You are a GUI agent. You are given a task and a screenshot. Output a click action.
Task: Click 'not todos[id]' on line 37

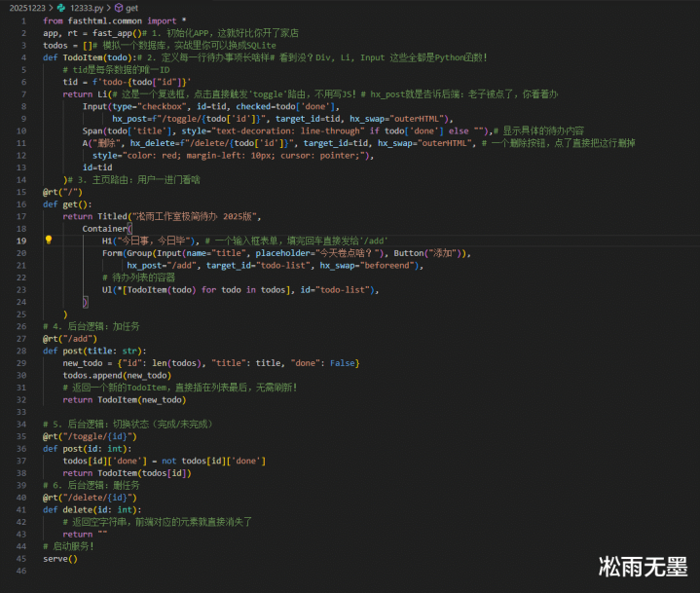click(x=193, y=461)
